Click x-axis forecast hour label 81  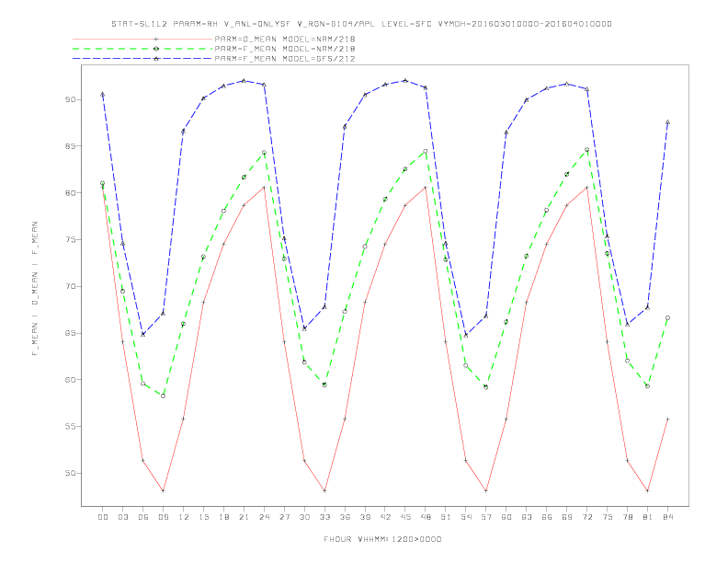(647, 517)
